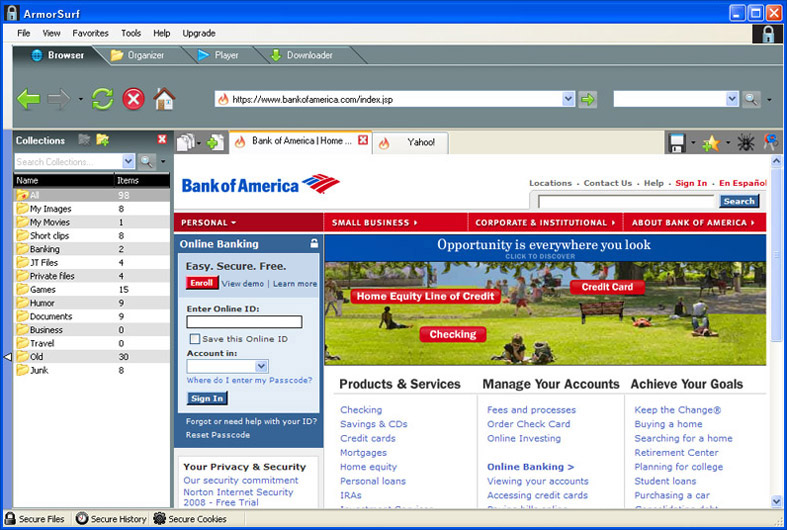
Task: Close the Collections panel
Action: (x=162, y=140)
